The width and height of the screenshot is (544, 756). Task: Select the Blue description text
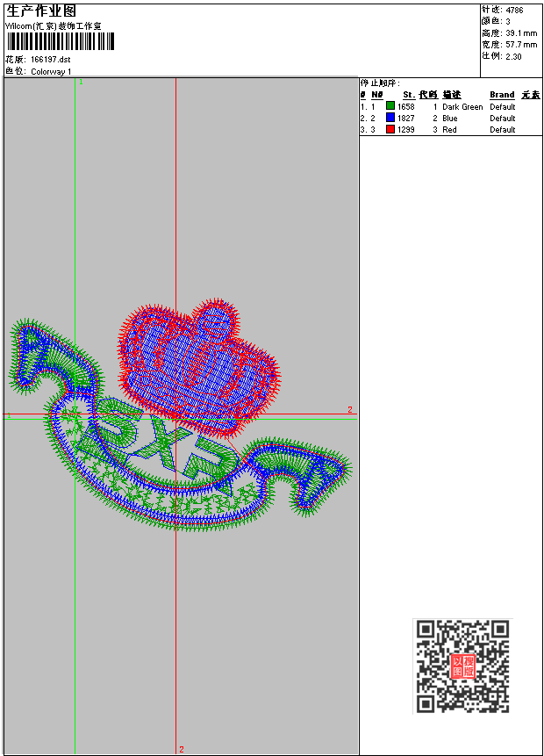pos(450,119)
